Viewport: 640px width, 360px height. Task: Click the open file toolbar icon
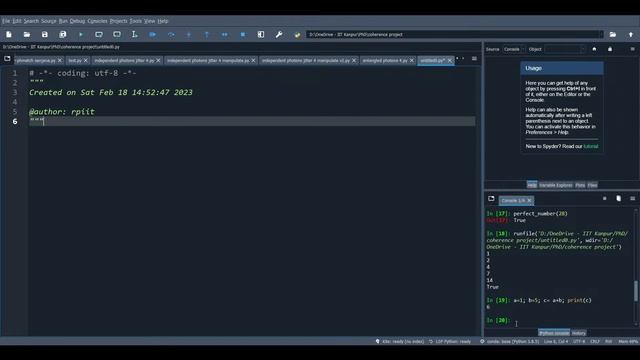(x=27, y=35)
